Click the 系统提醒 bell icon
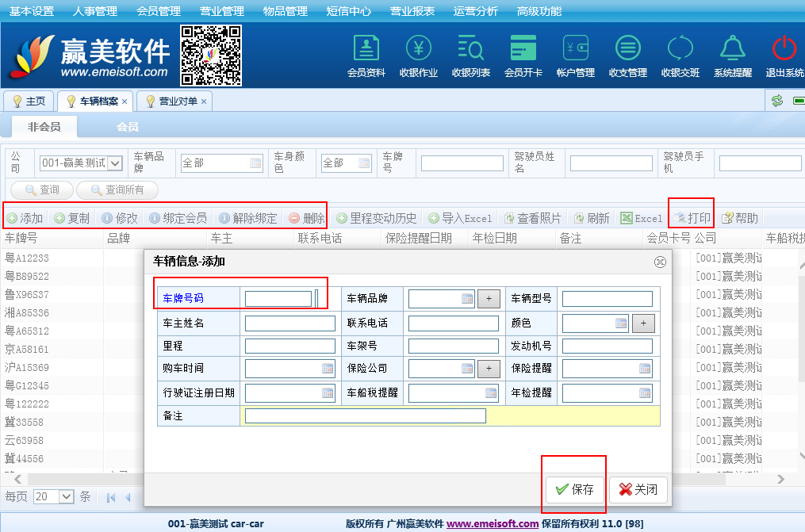Screen dimensions: 805x532 [732, 49]
